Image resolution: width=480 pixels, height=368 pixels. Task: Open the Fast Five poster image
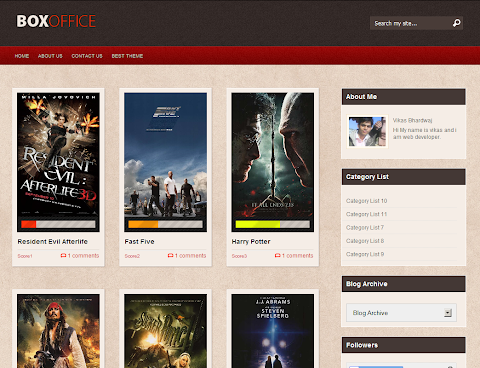coord(165,155)
